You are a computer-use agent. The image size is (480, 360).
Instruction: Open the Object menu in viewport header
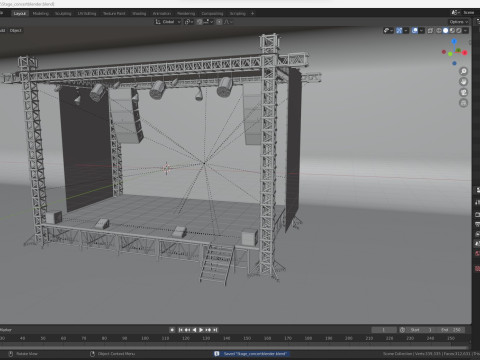(15, 30)
